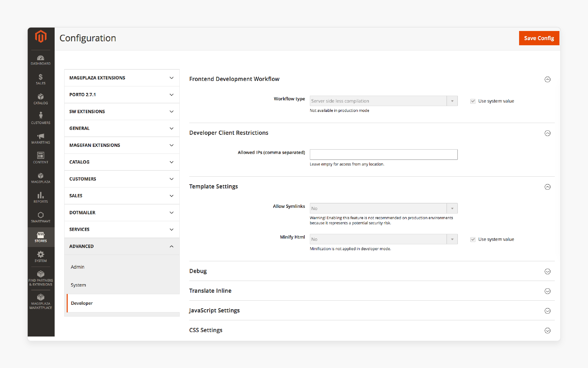
Task: Expand the Magefan Extensions config group
Action: click(122, 145)
